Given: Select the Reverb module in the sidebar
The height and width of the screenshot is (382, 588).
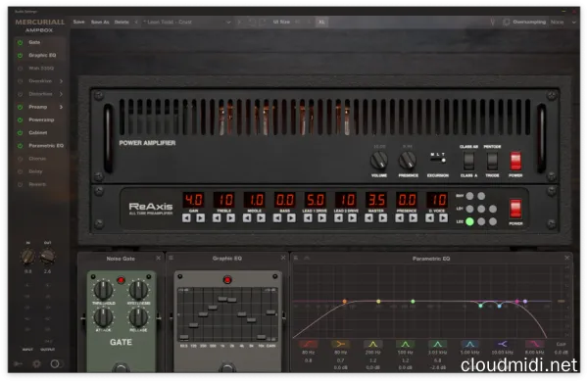Looking at the screenshot, I should 37,184.
